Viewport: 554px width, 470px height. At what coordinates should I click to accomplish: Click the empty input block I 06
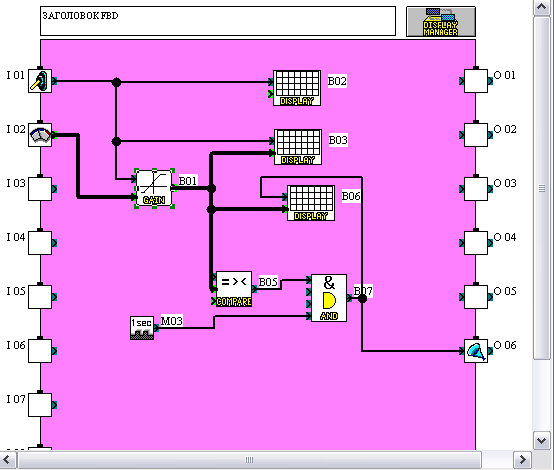point(40,351)
